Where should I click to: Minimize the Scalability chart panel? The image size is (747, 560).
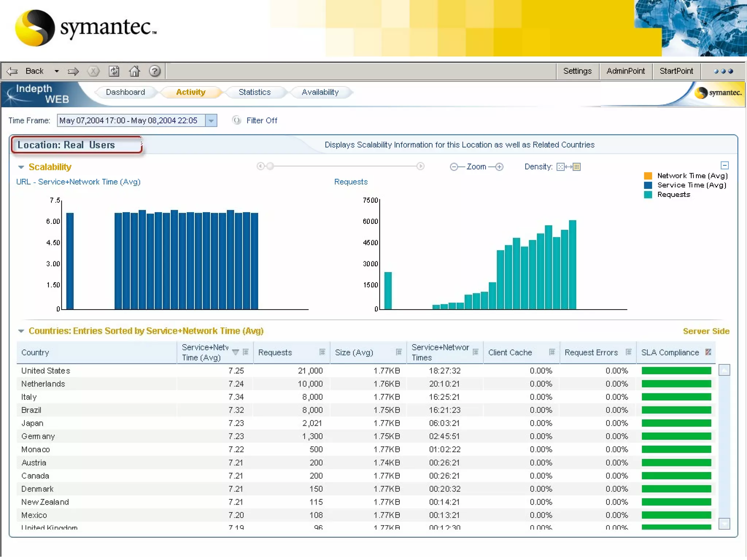click(724, 165)
